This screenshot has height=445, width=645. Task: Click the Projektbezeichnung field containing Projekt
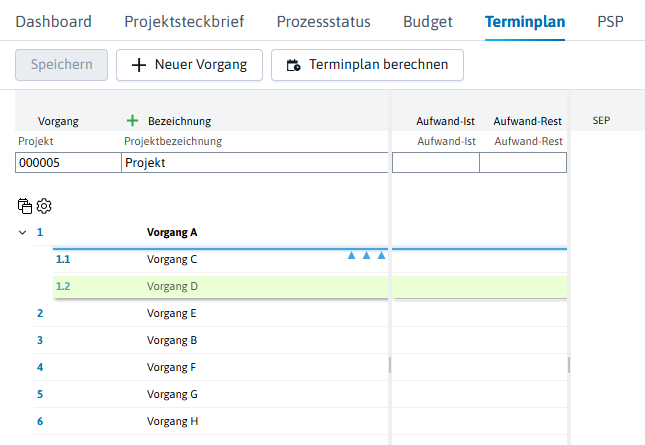tap(255, 162)
